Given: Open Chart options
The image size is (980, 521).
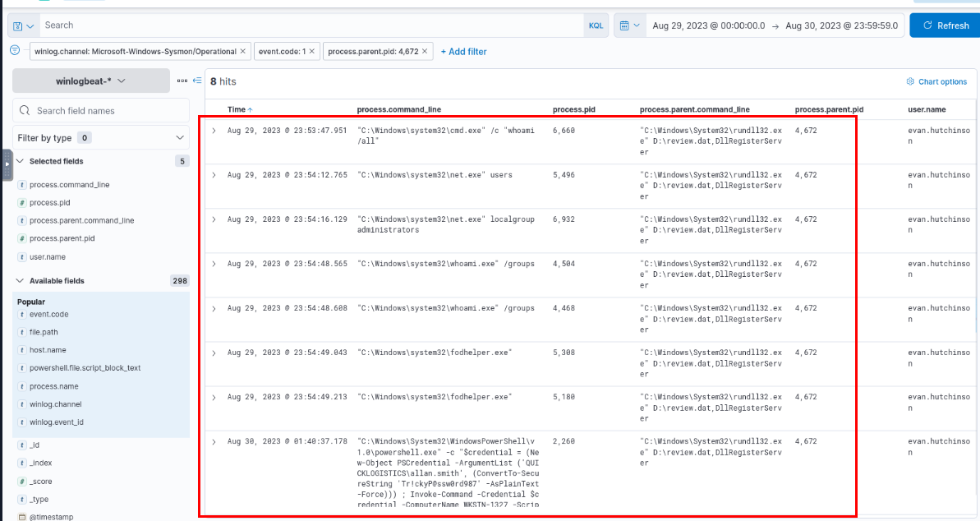Looking at the screenshot, I should tap(936, 81).
